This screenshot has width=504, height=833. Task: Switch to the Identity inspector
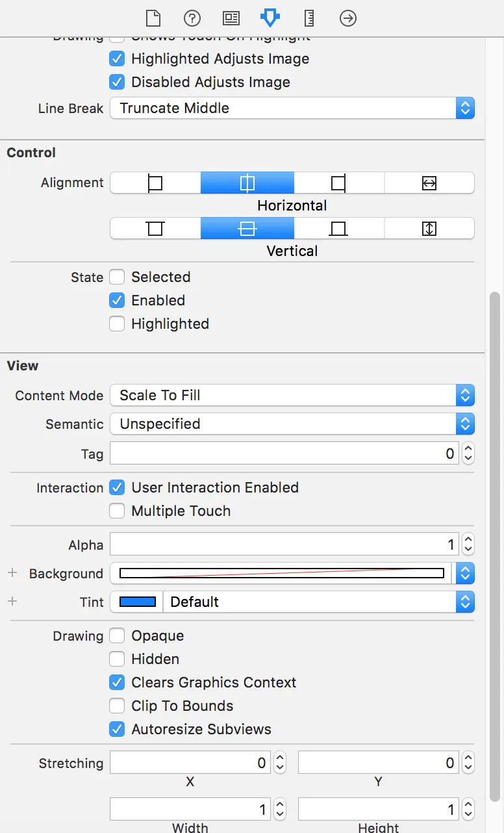[231, 18]
